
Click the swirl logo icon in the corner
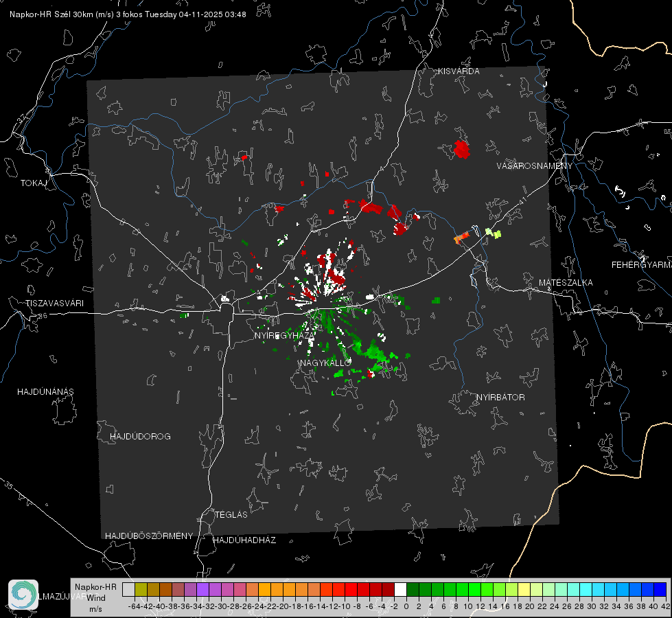pyautogui.click(x=23, y=595)
